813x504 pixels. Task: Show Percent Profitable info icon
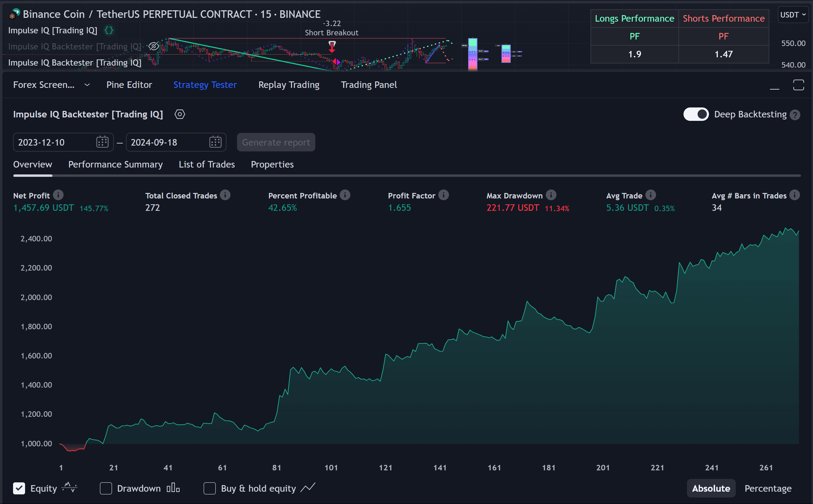(345, 195)
